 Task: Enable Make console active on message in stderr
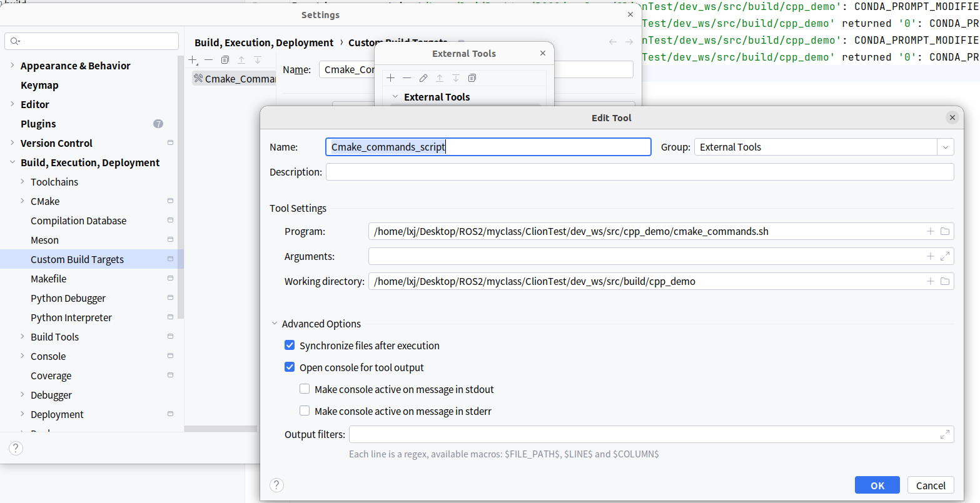tap(305, 411)
